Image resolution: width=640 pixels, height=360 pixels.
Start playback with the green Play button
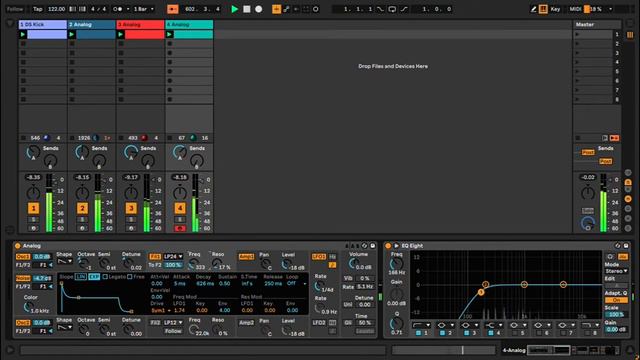234,9
